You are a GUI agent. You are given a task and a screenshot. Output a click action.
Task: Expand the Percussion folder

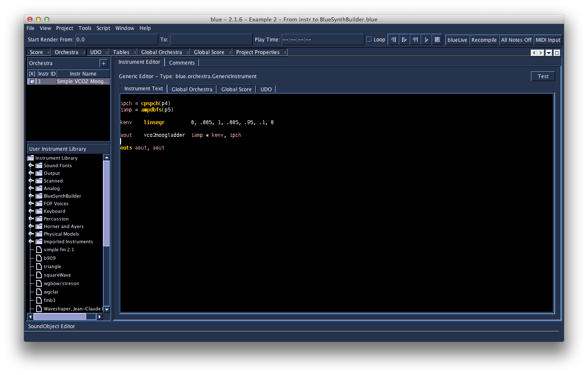(31, 219)
